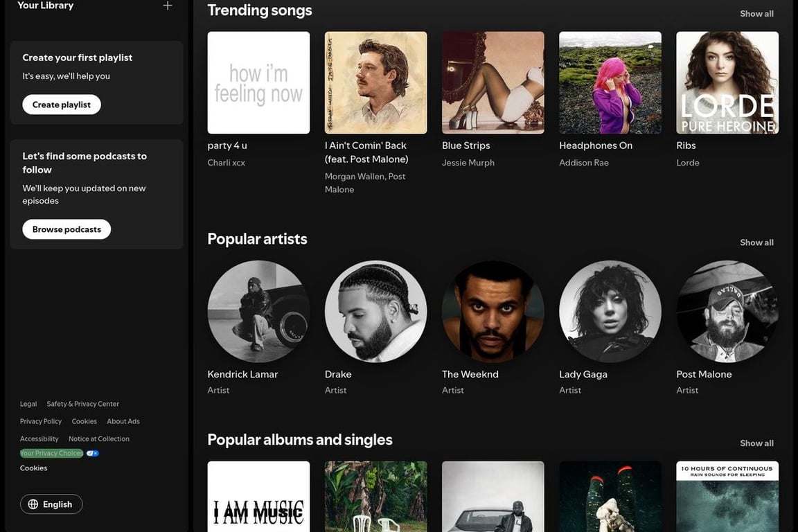Click Popular albums and singles heading
Screen dimensions: 798x532
(x=300, y=439)
